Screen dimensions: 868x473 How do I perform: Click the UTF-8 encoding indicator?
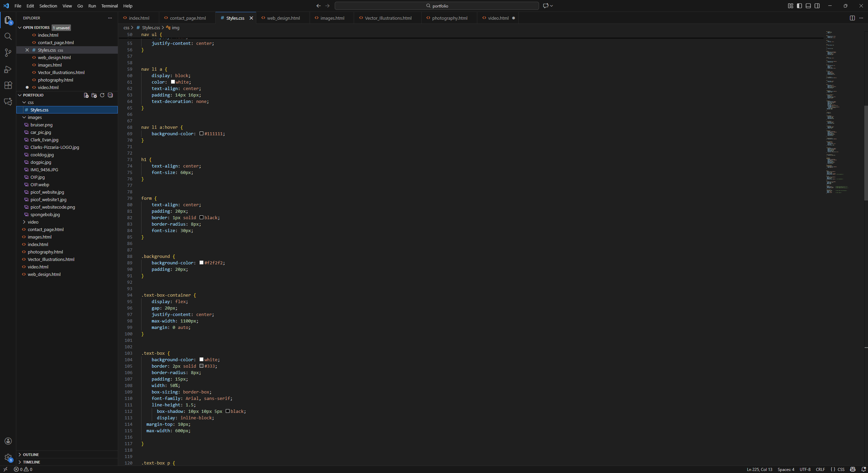pos(805,469)
